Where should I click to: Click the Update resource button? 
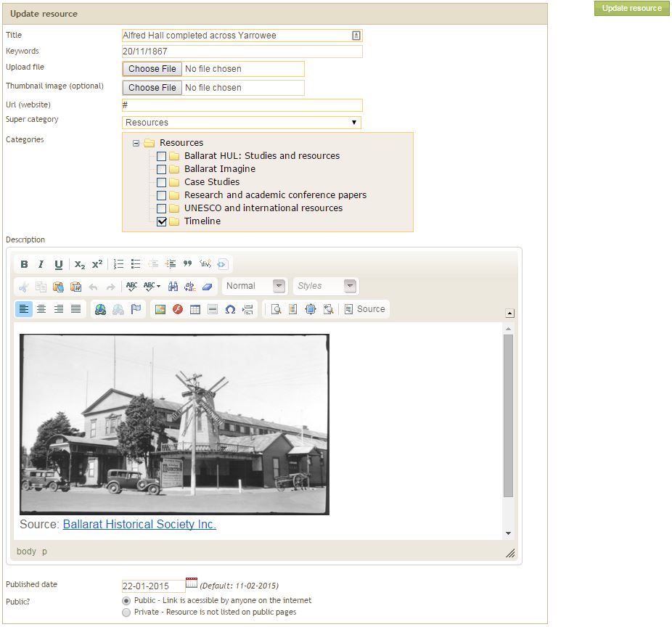tap(631, 9)
